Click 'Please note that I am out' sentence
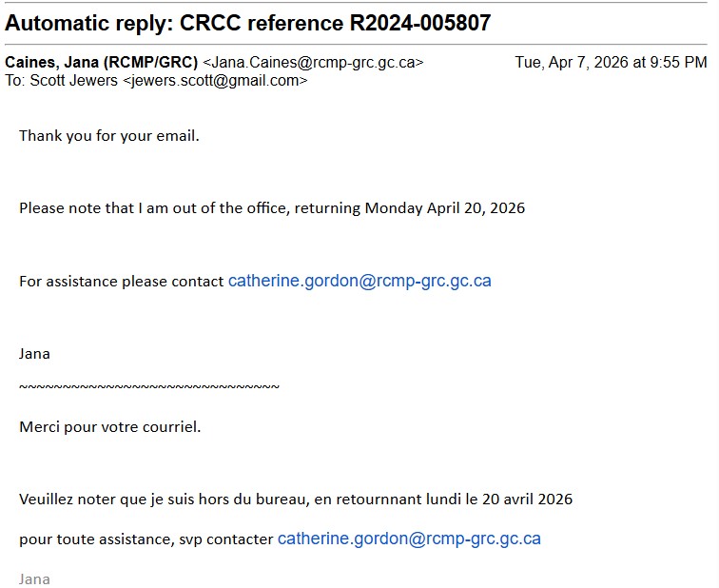Image resolution: width=719 pixels, height=588 pixels. (x=272, y=208)
